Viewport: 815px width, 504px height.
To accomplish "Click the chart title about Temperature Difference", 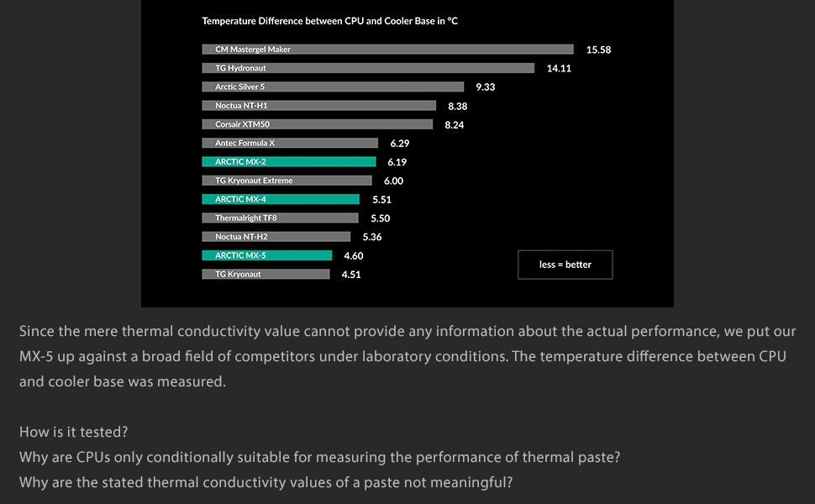I will tap(329, 21).
